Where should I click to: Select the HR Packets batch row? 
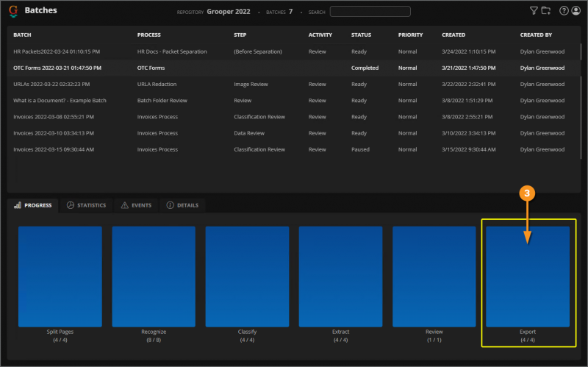click(x=57, y=51)
